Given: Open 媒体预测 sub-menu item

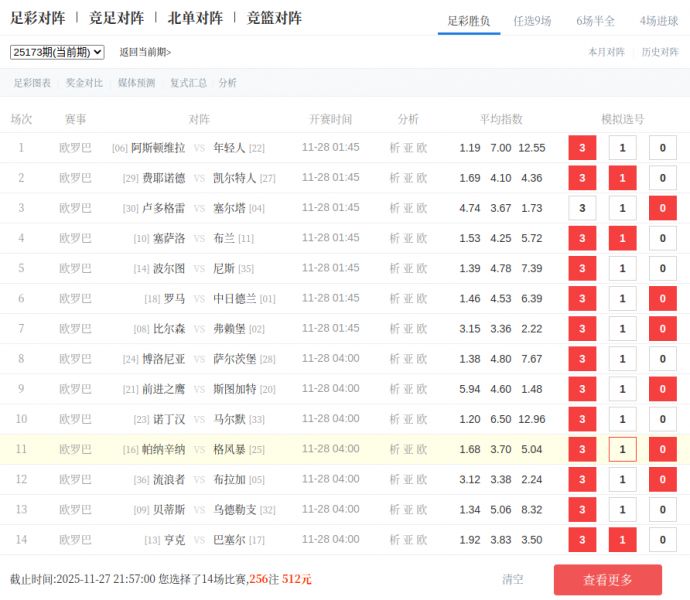Looking at the screenshot, I should (x=136, y=83).
